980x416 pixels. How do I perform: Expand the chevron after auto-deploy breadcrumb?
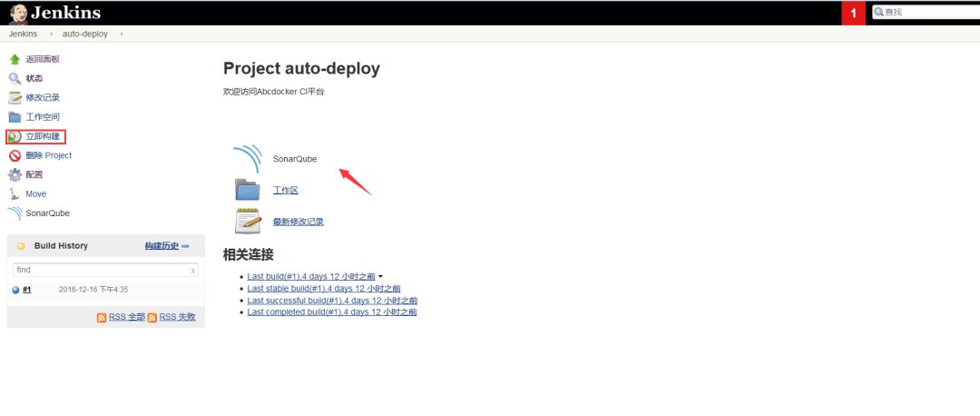122,34
